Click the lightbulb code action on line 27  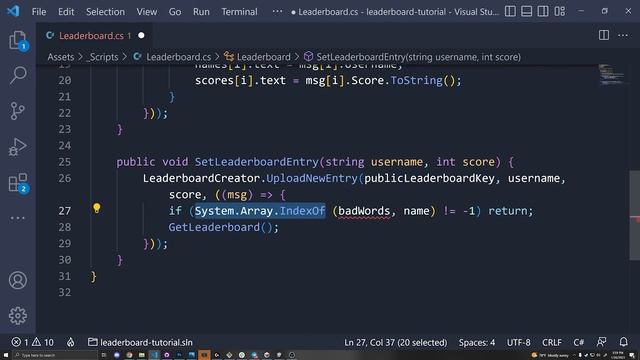click(96, 208)
